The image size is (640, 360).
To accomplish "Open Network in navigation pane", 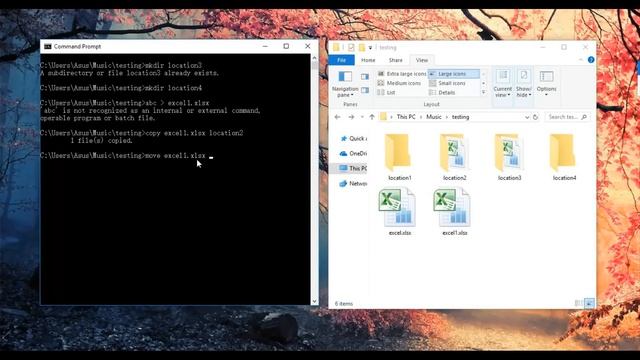I will click(x=353, y=184).
